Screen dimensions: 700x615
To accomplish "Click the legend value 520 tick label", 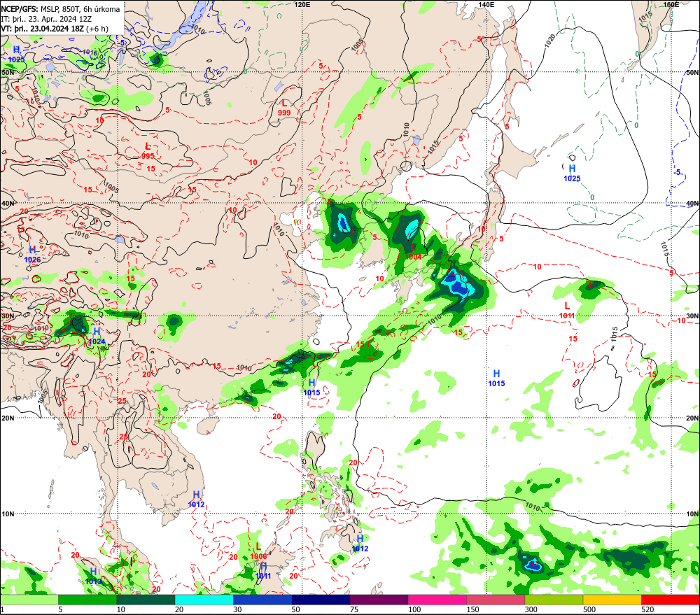I will point(647,609).
